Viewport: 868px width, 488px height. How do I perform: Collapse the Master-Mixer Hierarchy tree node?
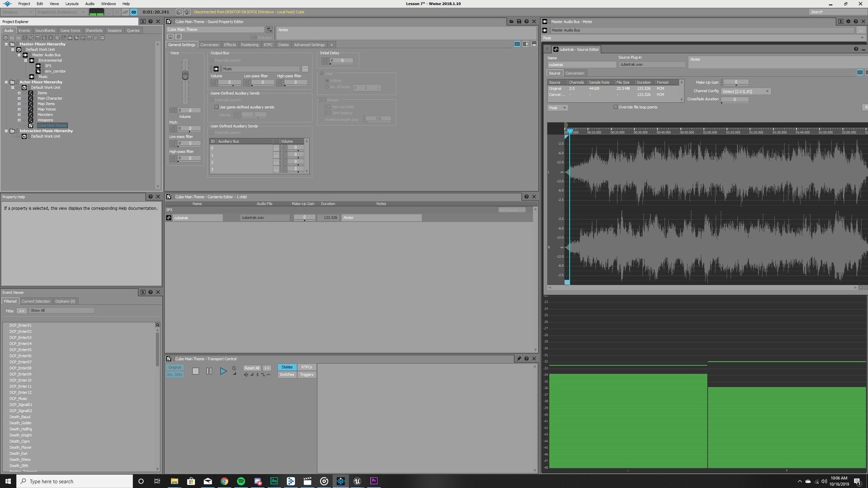[6, 44]
